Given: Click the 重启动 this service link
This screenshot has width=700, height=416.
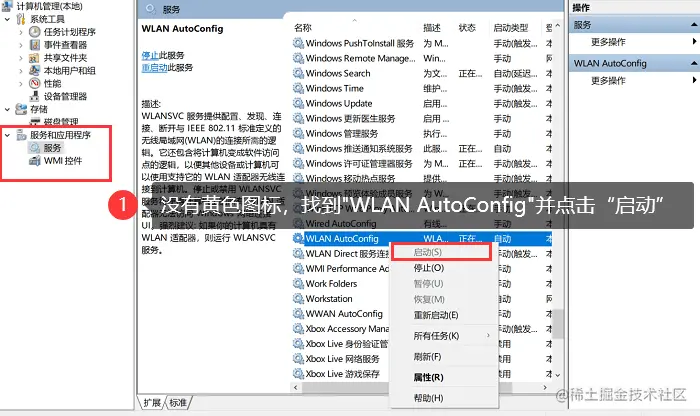Looking at the screenshot, I should [x=154, y=68].
